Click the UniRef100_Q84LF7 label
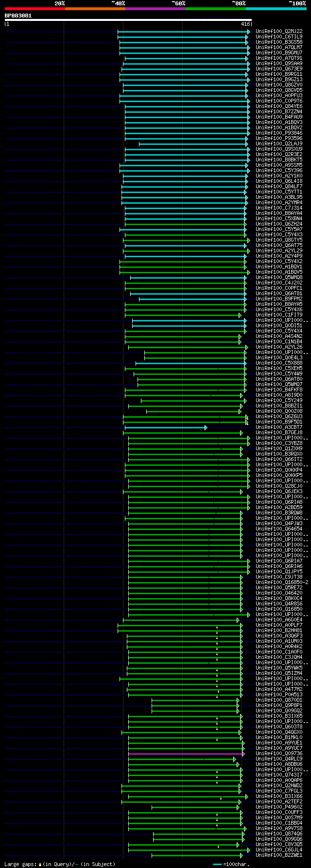This screenshot has width=311, height=868. pos(279,186)
